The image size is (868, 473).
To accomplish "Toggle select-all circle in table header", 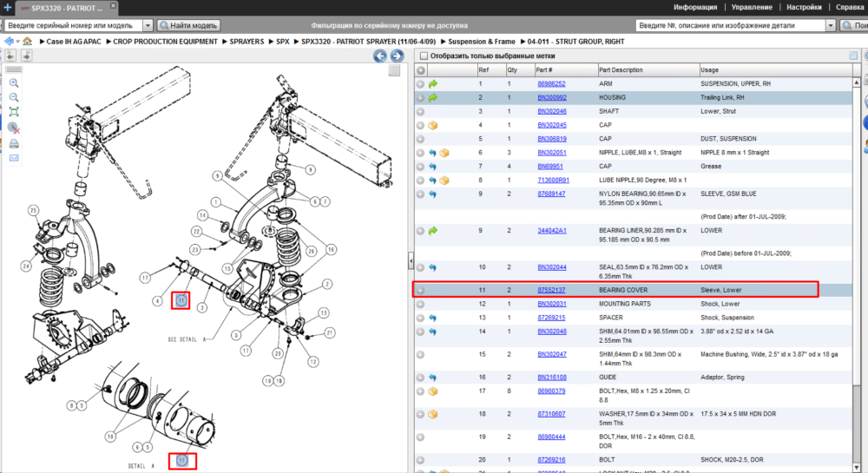I will coord(421,70).
